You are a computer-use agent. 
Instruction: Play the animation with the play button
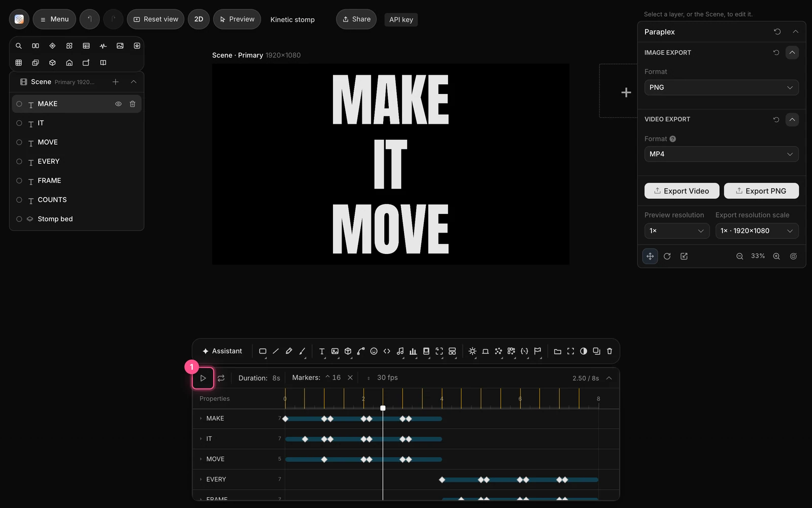(x=203, y=378)
